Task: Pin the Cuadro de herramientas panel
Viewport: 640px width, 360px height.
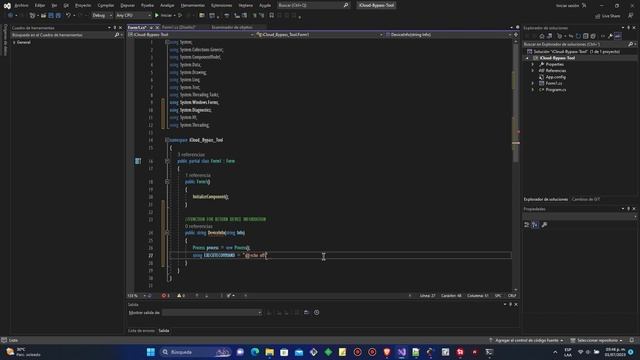Action: 115,28
